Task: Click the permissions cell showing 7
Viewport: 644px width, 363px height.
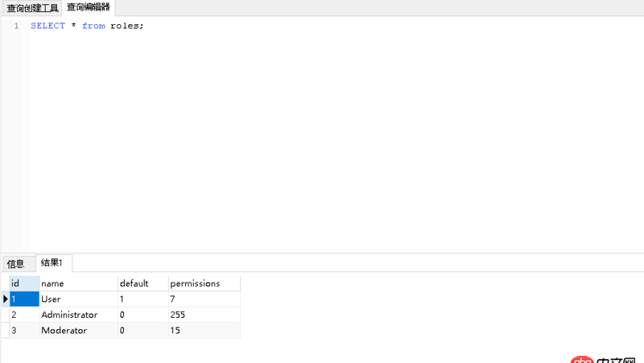Action: [203, 299]
